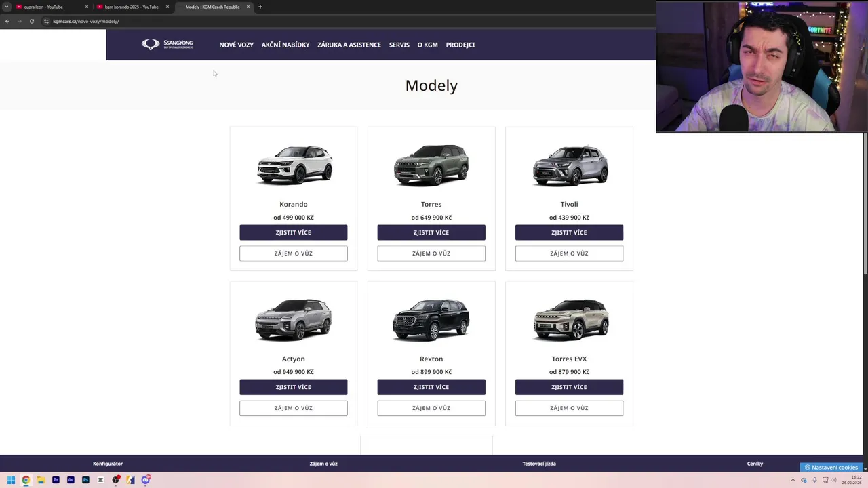The height and width of the screenshot is (488, 868).
Task: Click ZÁJEM O VŮZ for Tivoli
Action: click(569, 253)
